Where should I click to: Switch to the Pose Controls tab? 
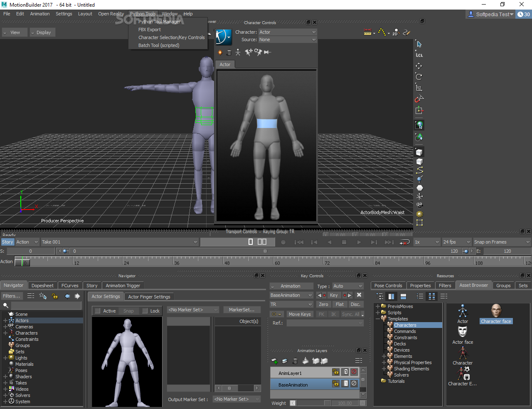388,286
